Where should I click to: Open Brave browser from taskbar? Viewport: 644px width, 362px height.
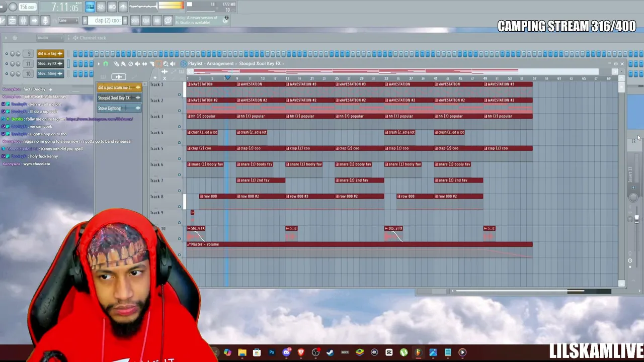301,352
